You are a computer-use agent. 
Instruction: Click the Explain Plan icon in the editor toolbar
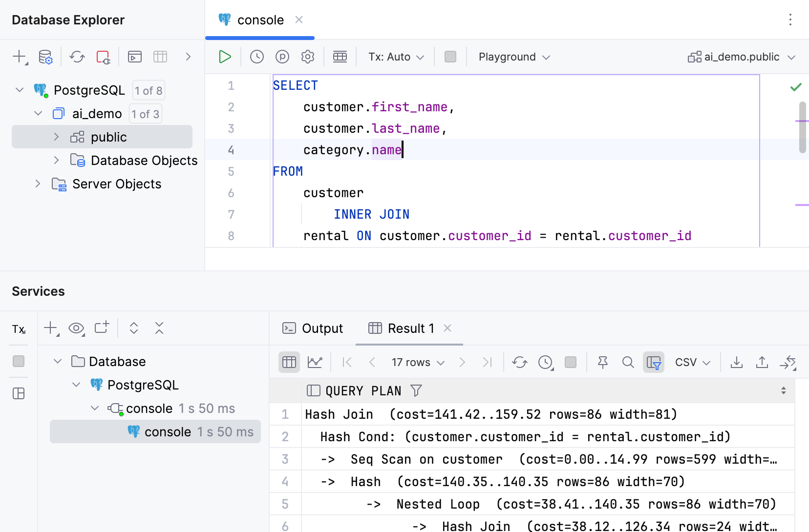(282, 57)
